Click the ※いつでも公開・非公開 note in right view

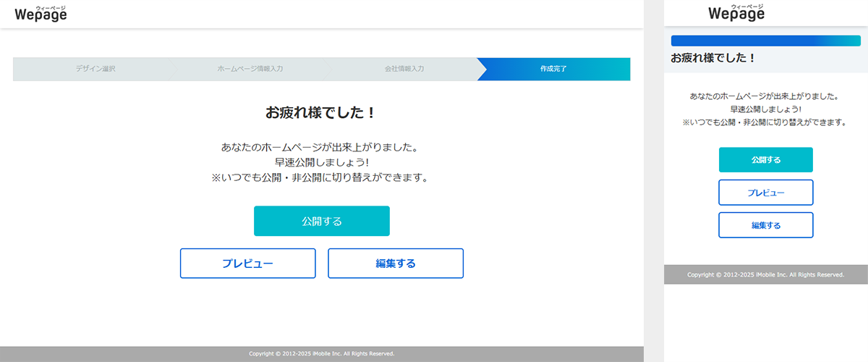pyautogui.click(x=765, y=123)
